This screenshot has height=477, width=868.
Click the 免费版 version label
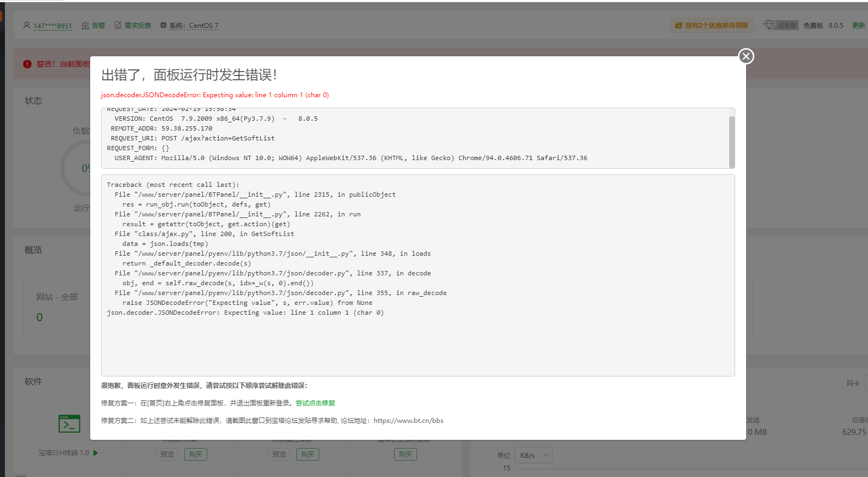(813, 26)
